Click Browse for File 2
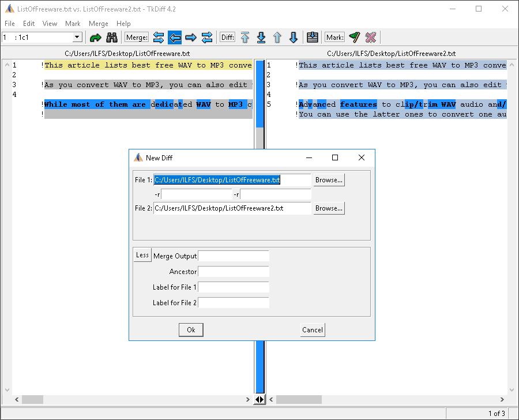 (329, 208)
